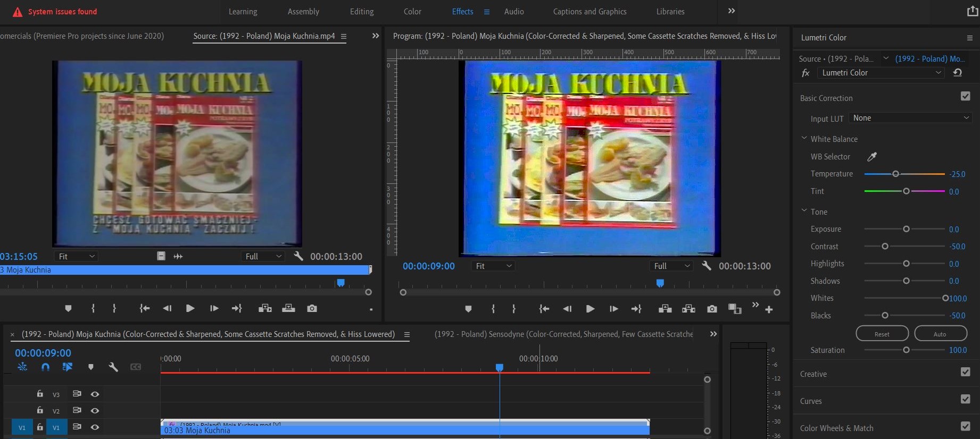
Task: Open the Source monitor wrench settings
Action: tap(298, 256)
